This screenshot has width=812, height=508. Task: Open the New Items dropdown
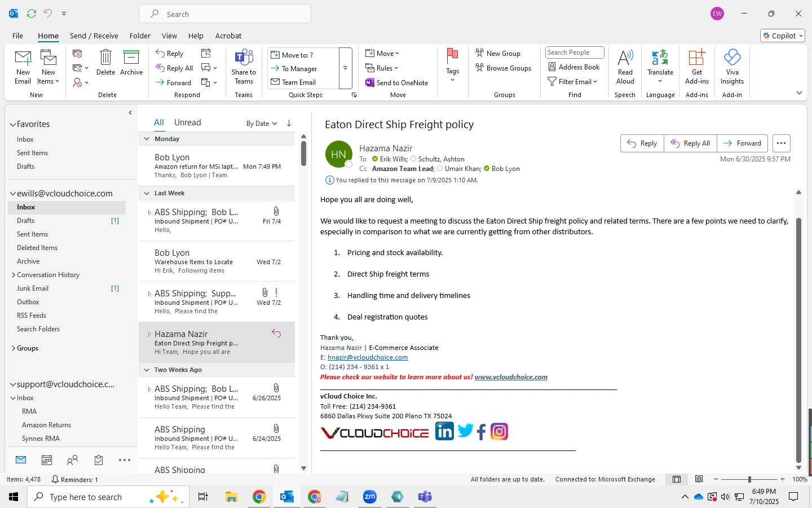48,67
